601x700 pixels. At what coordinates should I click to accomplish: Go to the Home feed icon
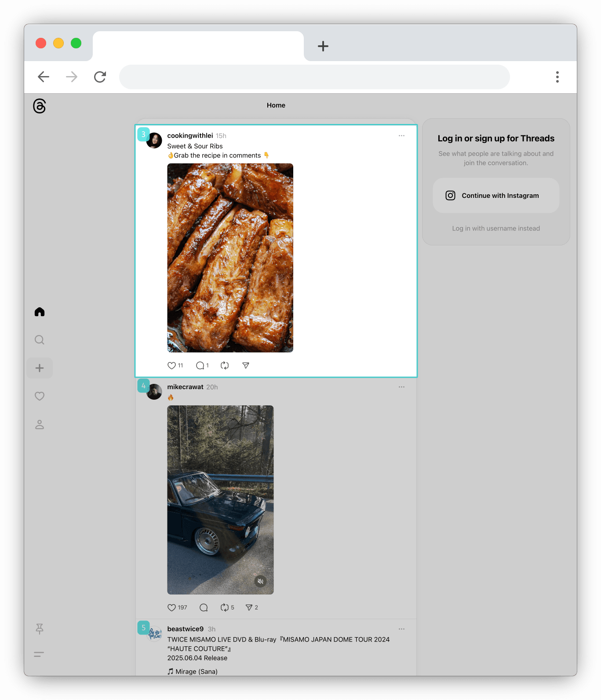40,312
